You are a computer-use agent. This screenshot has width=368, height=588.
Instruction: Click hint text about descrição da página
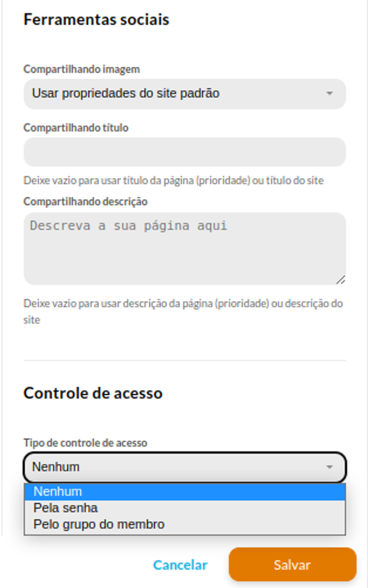click(x=183, y=312)
